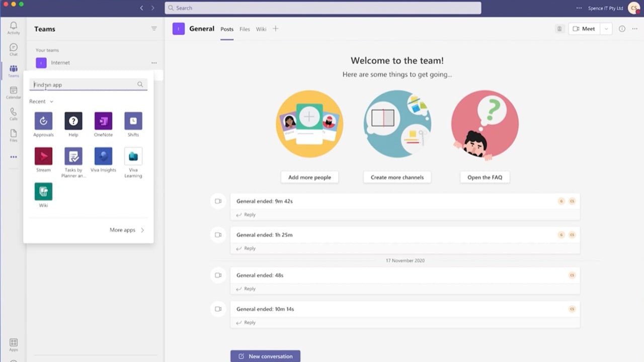Open the OneNote app
This screenshot has height=362, width=644.
pos(103,121)
